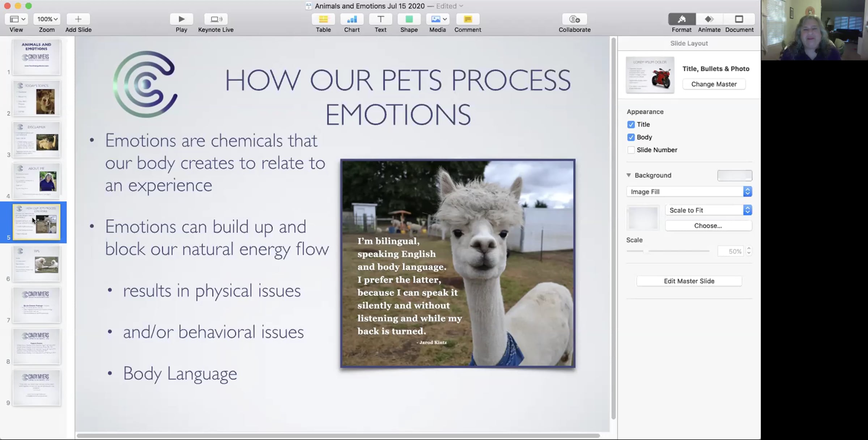Click the Add Slide plus icon
This screenshot has width=868, height=440.
tap(78, 19)
